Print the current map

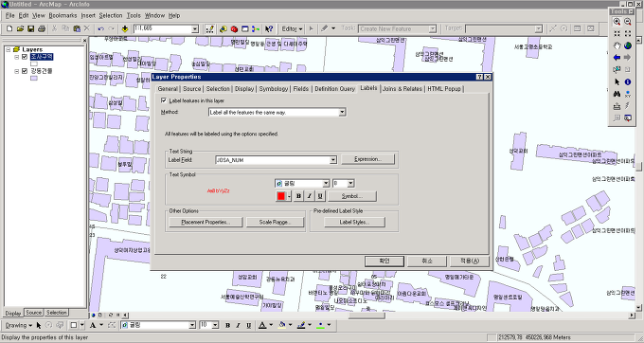(42, 28)
